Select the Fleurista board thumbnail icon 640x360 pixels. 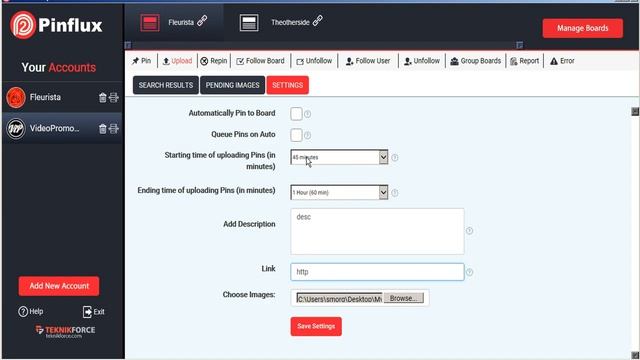click(x=150, y=22)
